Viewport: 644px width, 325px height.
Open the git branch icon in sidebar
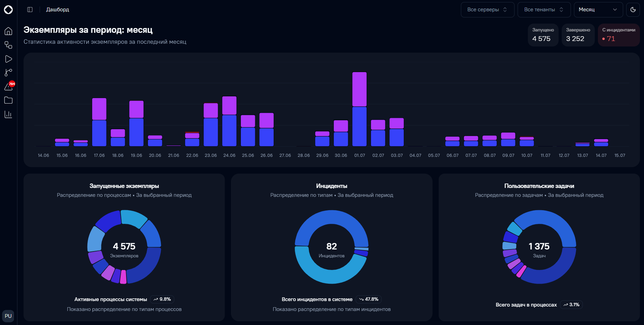(9, 73)
